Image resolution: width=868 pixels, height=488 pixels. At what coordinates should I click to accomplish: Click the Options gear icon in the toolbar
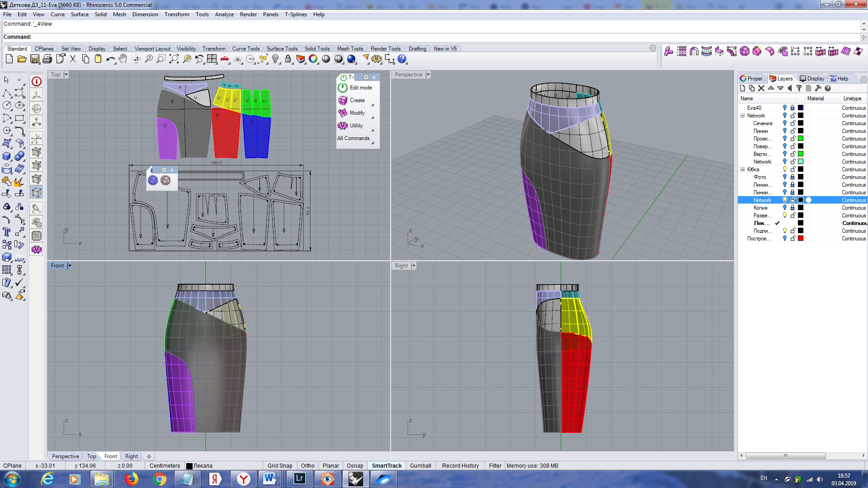point(377,59)
